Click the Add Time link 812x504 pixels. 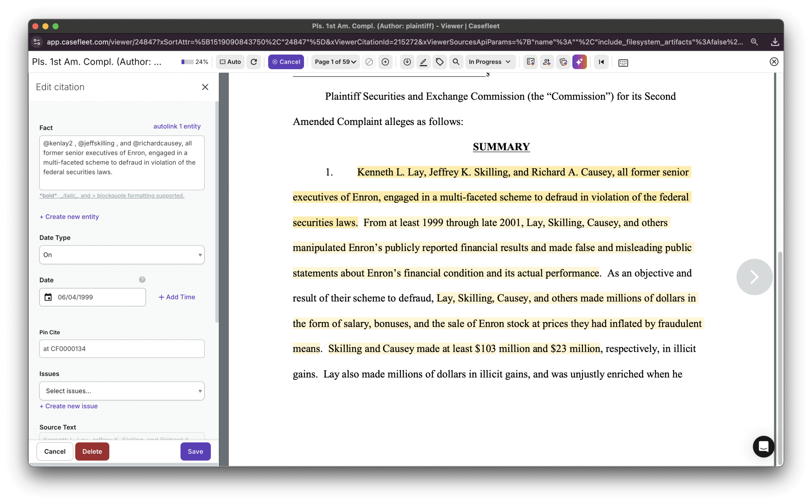click(x=177, y=297)
